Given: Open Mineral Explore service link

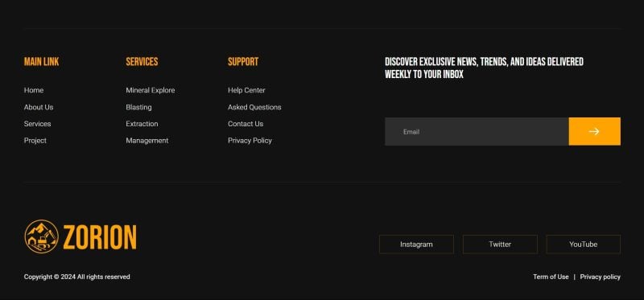Looking at the screenshot, I should [x=151, y=90].
